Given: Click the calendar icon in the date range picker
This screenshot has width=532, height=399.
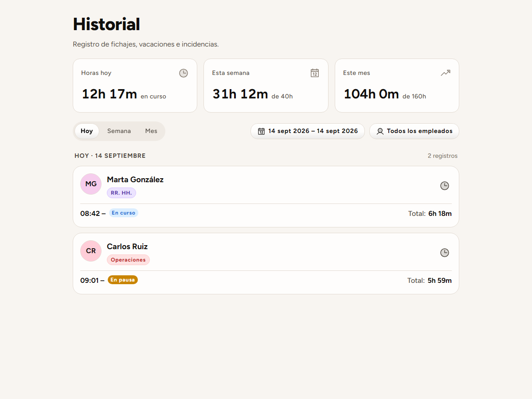Looking at the screenshot, I should tap(262, 131).
